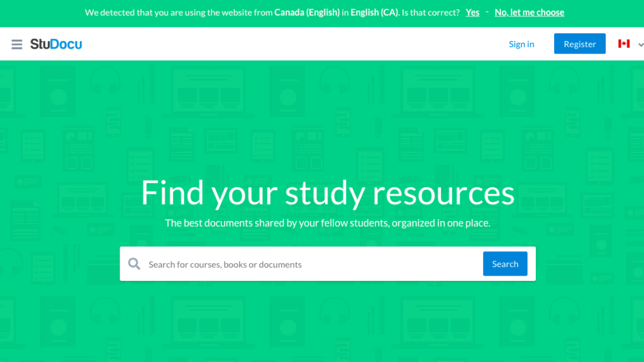The image size is (644, 362).
Task: Click the bold "Canada (English)" banner text
Action: tap(306, 13)
